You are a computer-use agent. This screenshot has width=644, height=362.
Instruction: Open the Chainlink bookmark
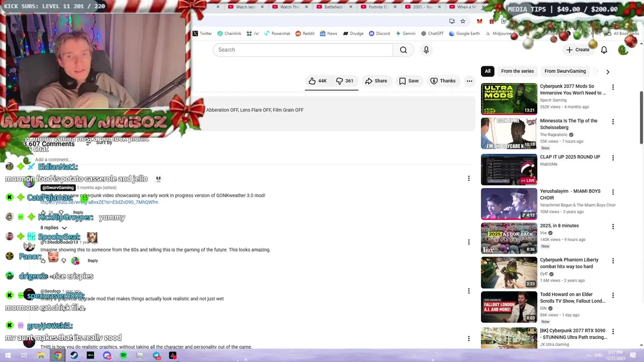[x=229, y=34]
